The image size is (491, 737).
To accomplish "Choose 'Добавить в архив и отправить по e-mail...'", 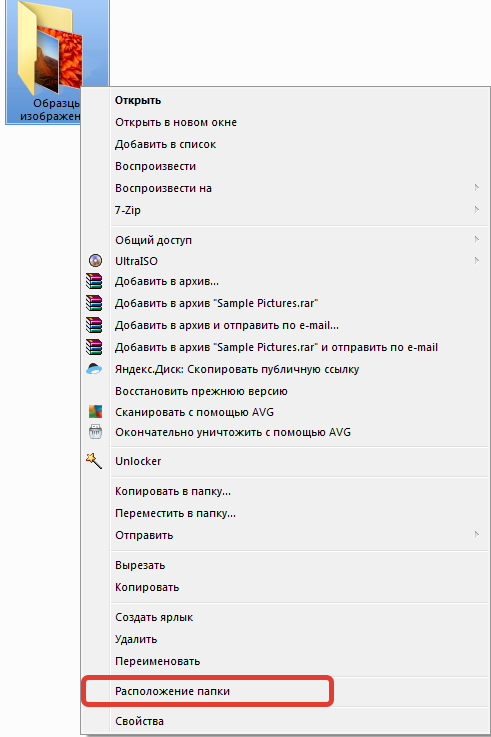I will [x=285, y=325].
